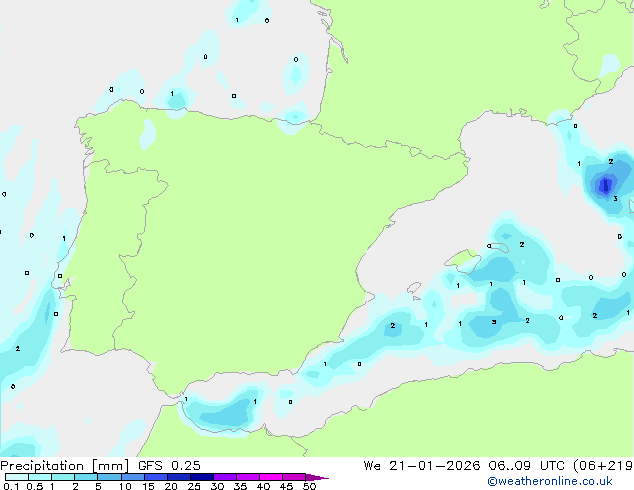Click the 30–35 mm purple legend swatch
This screenshot has height=490, width=634.
pyautogui.click(x=225, y=477)
